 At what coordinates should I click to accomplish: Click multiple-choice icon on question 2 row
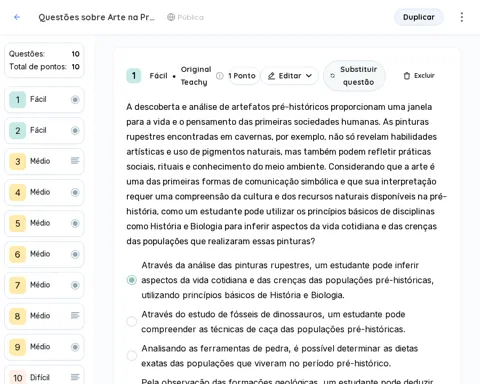pos(75,130)
